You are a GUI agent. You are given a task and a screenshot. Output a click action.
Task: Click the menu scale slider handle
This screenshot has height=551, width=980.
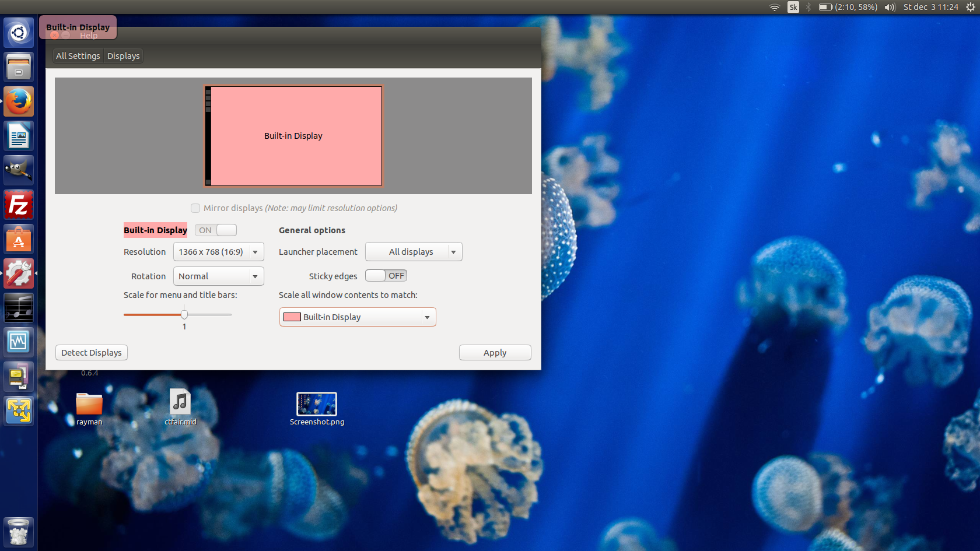(x=184, y=315)
